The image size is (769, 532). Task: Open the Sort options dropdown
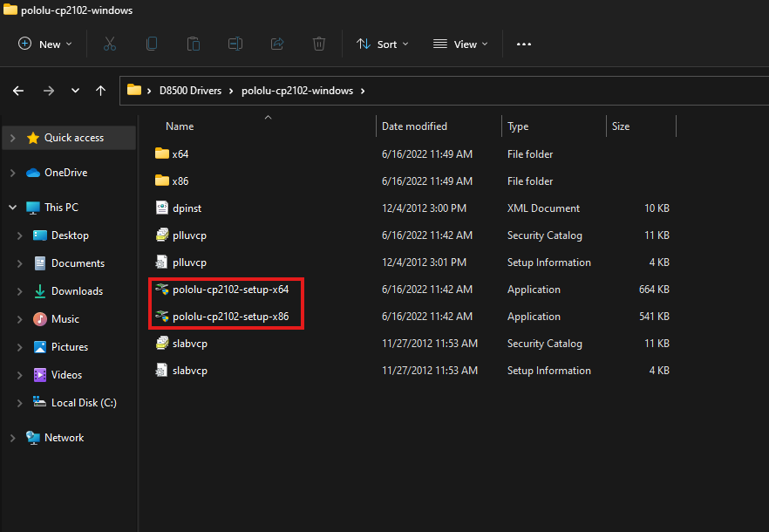point(383,44)
